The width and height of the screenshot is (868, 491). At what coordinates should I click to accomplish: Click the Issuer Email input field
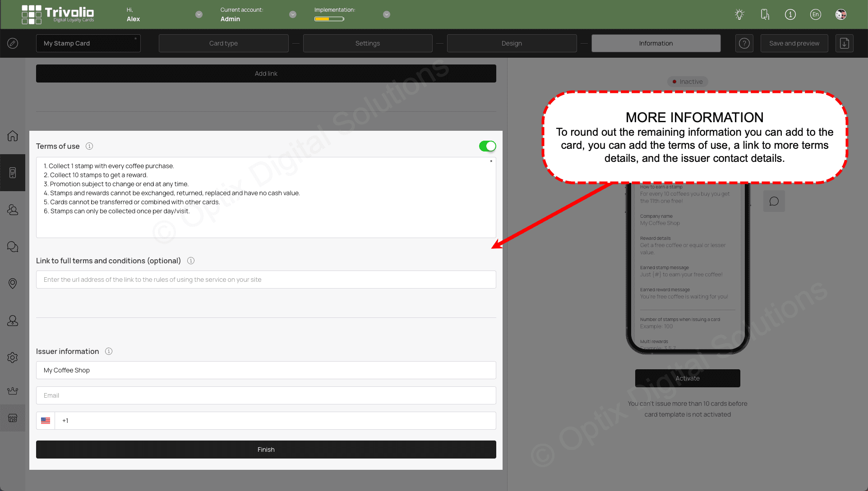click(266, 395)
